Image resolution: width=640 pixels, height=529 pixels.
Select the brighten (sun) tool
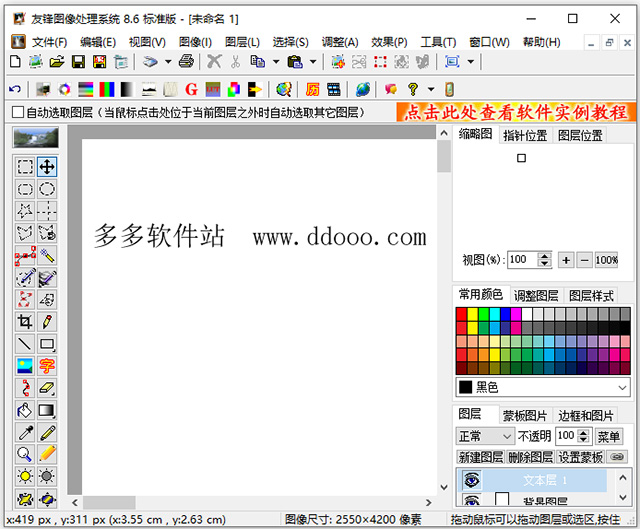25,476
